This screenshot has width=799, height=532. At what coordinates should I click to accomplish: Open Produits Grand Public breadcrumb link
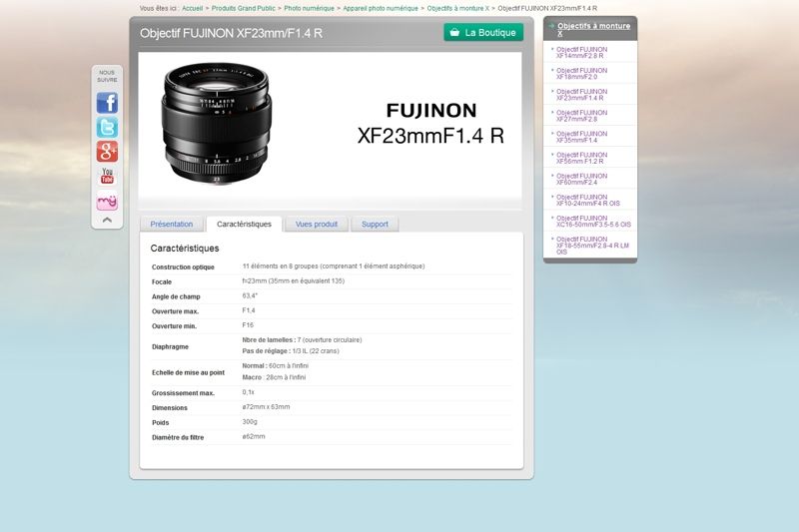tap(243, 8)
